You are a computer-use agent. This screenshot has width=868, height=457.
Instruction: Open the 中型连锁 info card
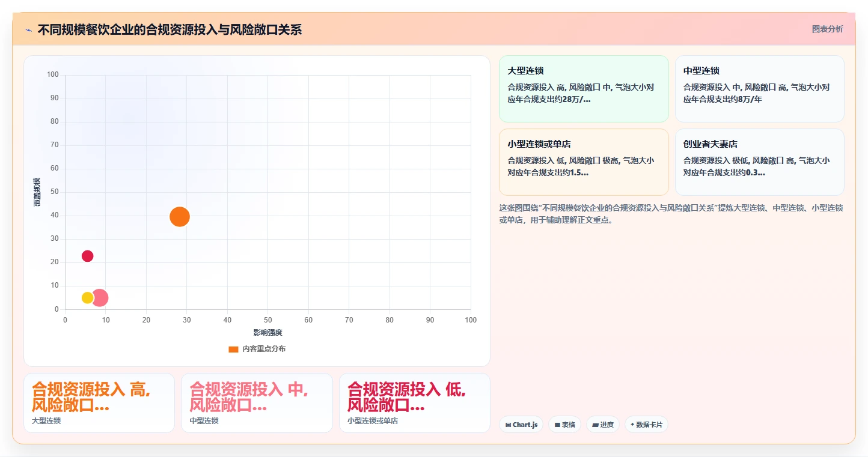pos(760,89)
